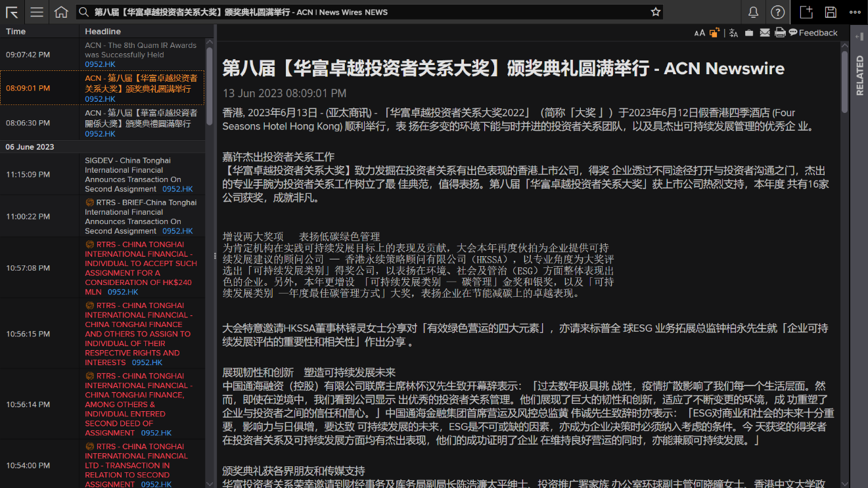
Task: Send feedback via Feedback link
Action: 813,33
